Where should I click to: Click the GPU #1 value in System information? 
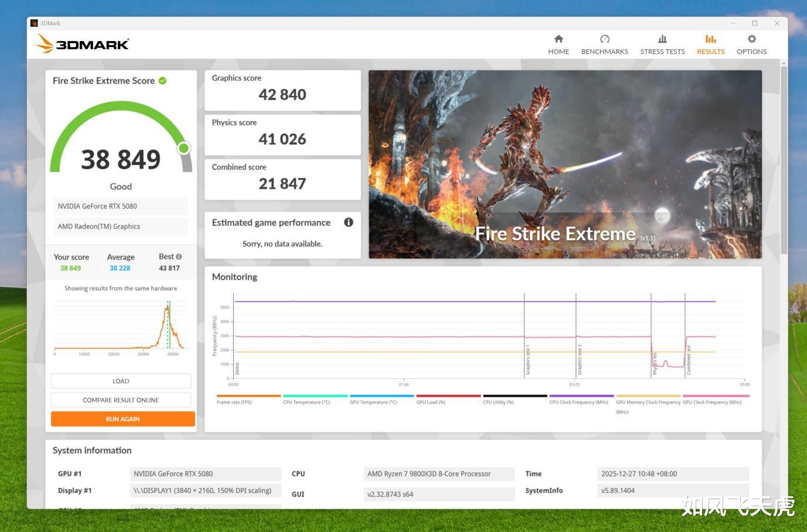click(x=205, y=474)
